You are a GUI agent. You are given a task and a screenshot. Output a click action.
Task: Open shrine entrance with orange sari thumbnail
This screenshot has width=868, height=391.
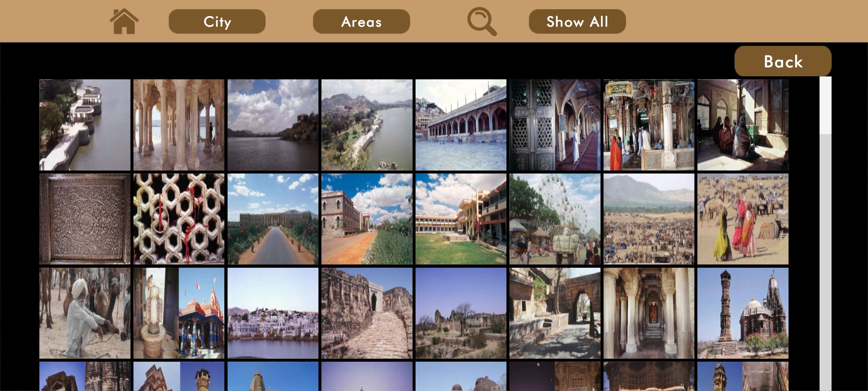649,125
